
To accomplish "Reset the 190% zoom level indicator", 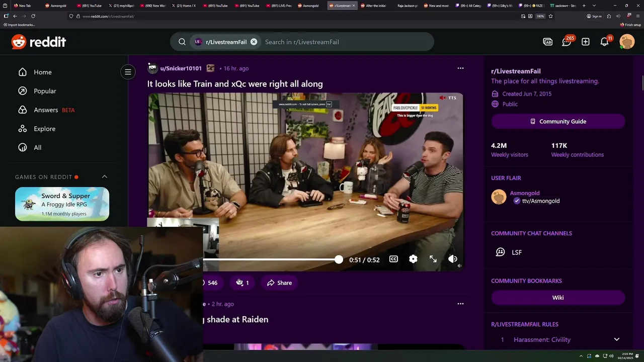I will pyautogui.click(x=540, y=16).
